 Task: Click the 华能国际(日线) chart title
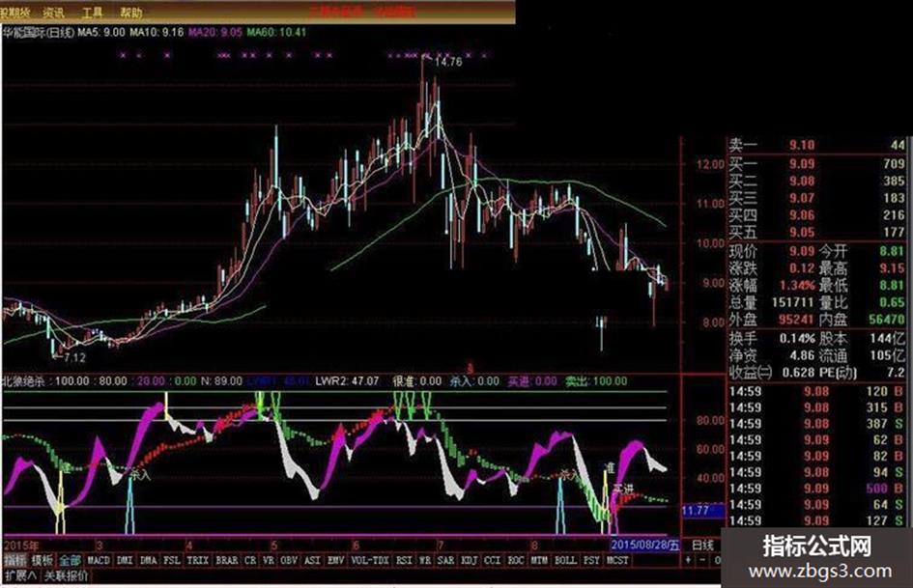[39, 32]
